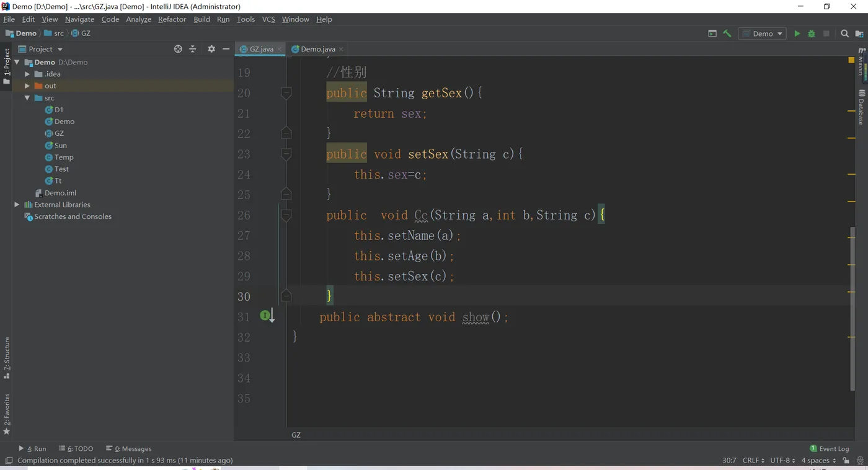Image resolution: width=868 pixels, height=470 pixels.
Task: Click the GZ breadcrumb below the editor
Action: tap(296, 435)
